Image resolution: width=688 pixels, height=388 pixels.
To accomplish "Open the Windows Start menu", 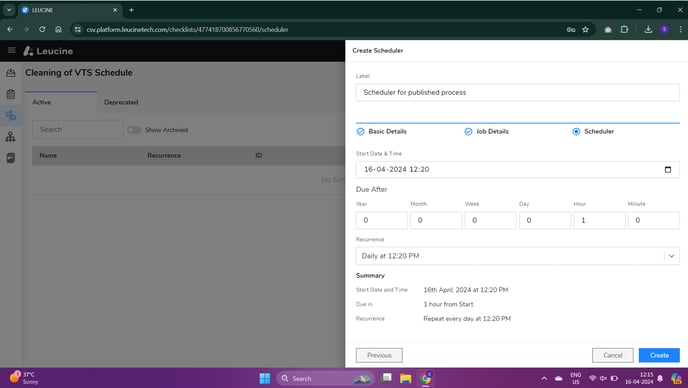I will point(265,378).
